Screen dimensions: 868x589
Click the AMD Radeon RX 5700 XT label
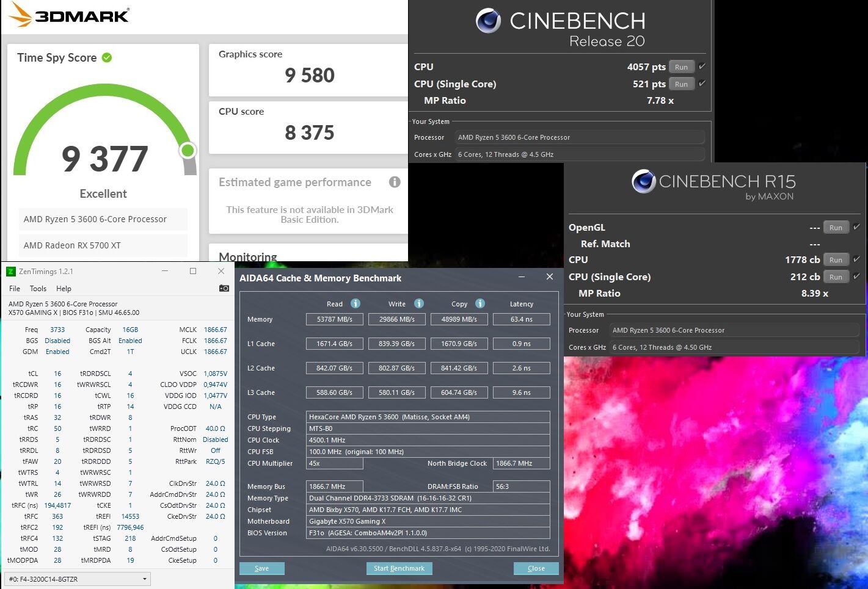pos(72,245)
